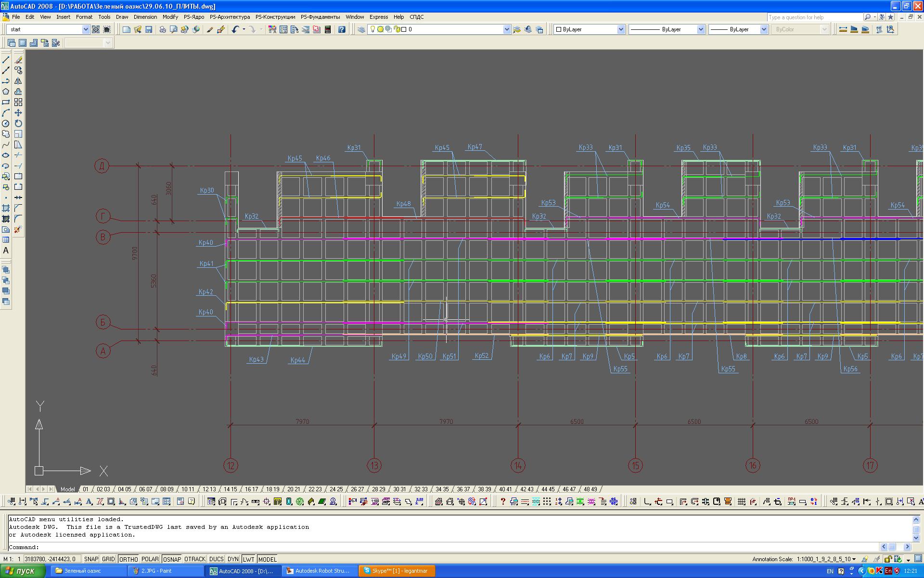Click the MODEL button in status bar
This screenshot has width=924, height=578.
tap(267, 559)
